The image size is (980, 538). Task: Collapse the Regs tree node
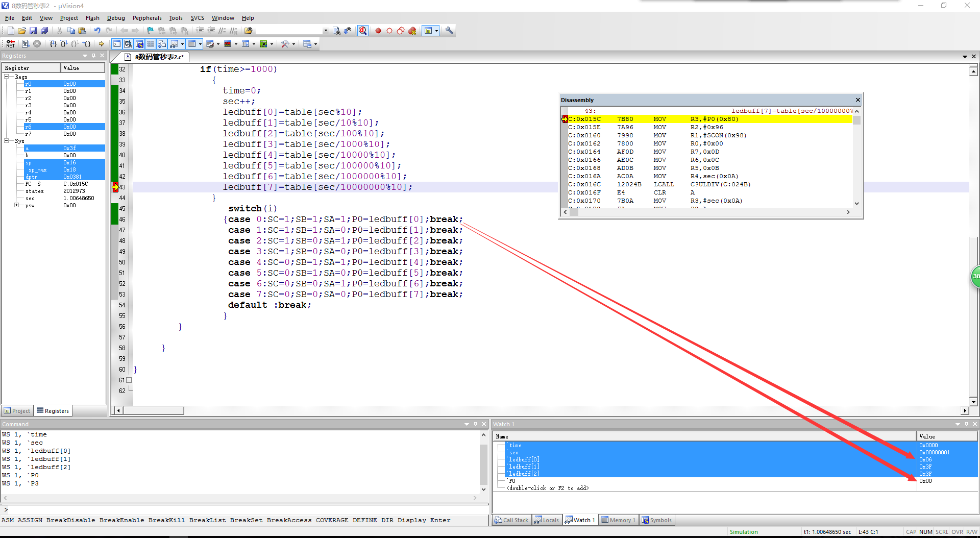tap(7, 77)
